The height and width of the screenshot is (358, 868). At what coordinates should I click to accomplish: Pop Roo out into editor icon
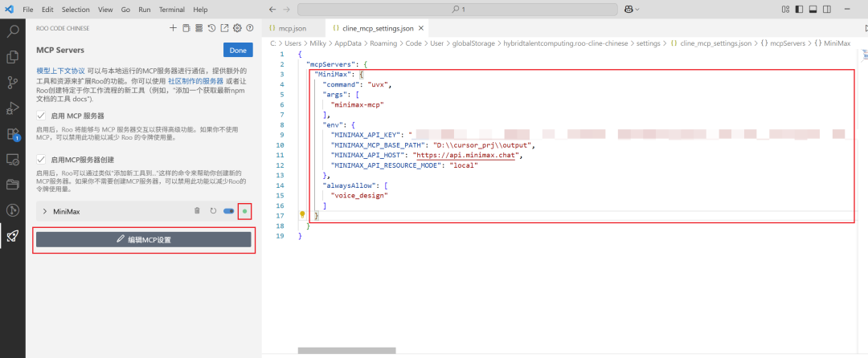[224, 27]
